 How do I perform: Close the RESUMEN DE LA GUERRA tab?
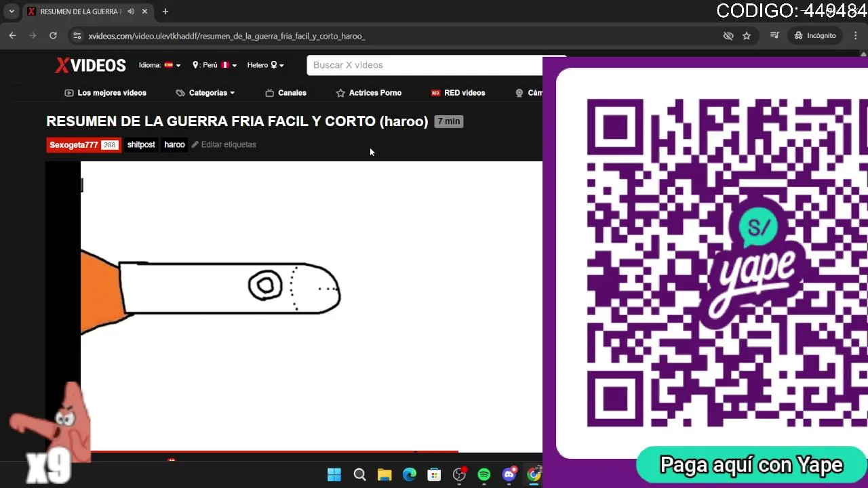tap(144, 12)
